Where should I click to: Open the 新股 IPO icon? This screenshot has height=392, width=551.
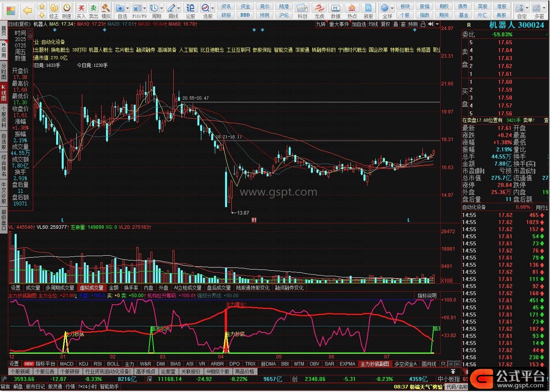coord(368,11)
